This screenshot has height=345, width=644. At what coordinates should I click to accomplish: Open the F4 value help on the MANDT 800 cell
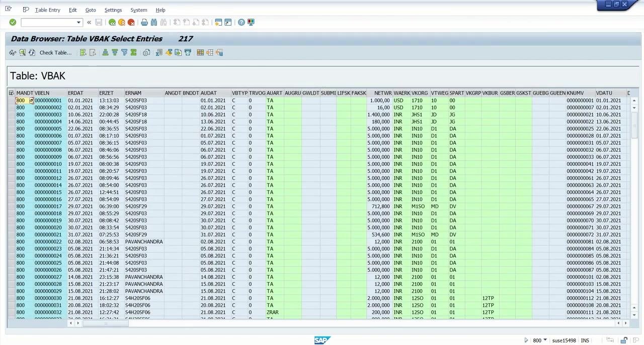click(x=31, y=101)
